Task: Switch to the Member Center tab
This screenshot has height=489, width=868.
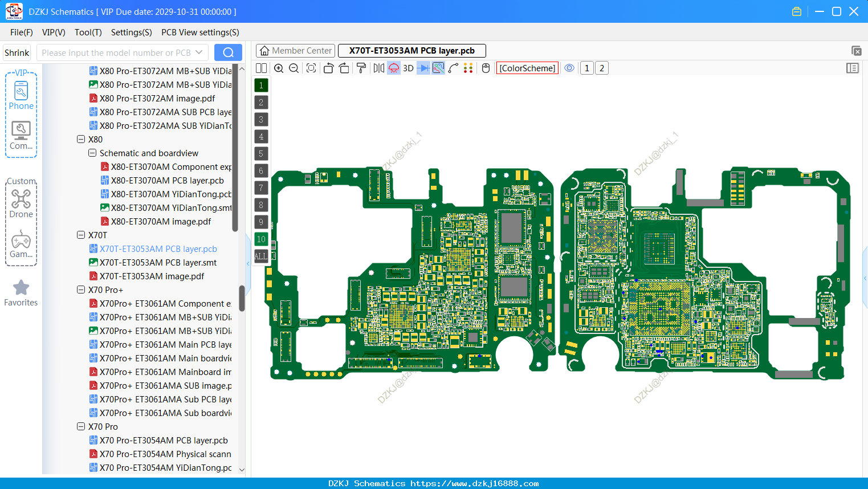Action: point(296,51)
